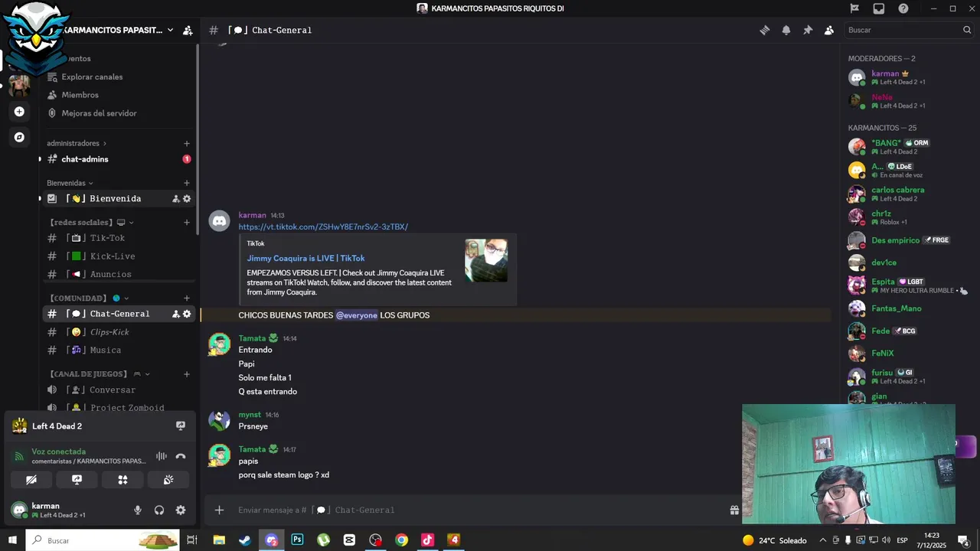Click the Discord search box Buscar
This screenshot has width=980, height=551.
click(x=910, y=30)
